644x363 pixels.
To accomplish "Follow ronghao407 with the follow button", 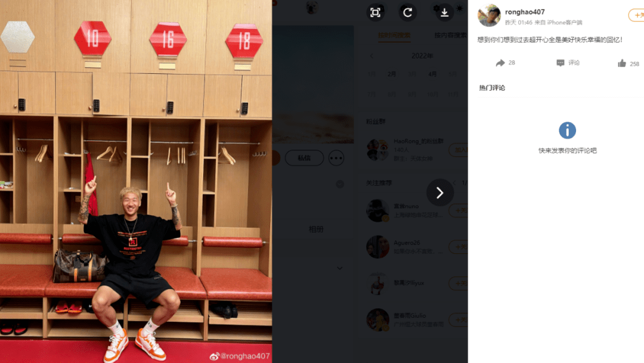I will click(636, 15).
